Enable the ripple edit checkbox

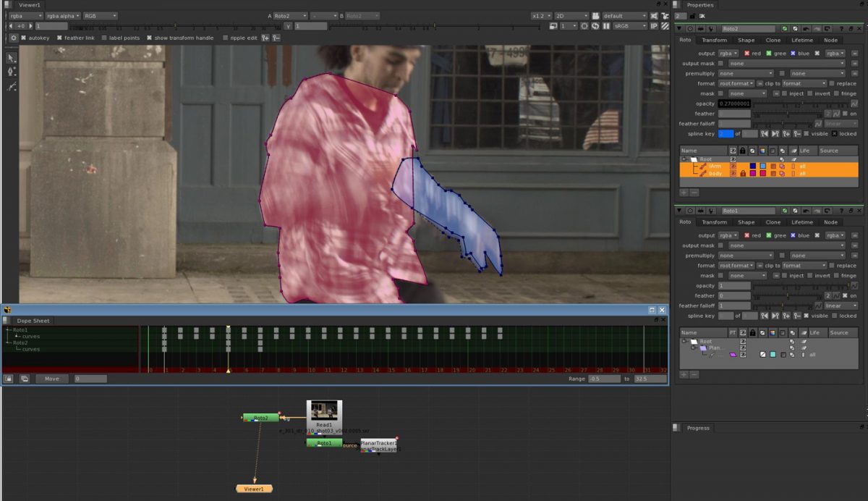click(x=226, y=38)
